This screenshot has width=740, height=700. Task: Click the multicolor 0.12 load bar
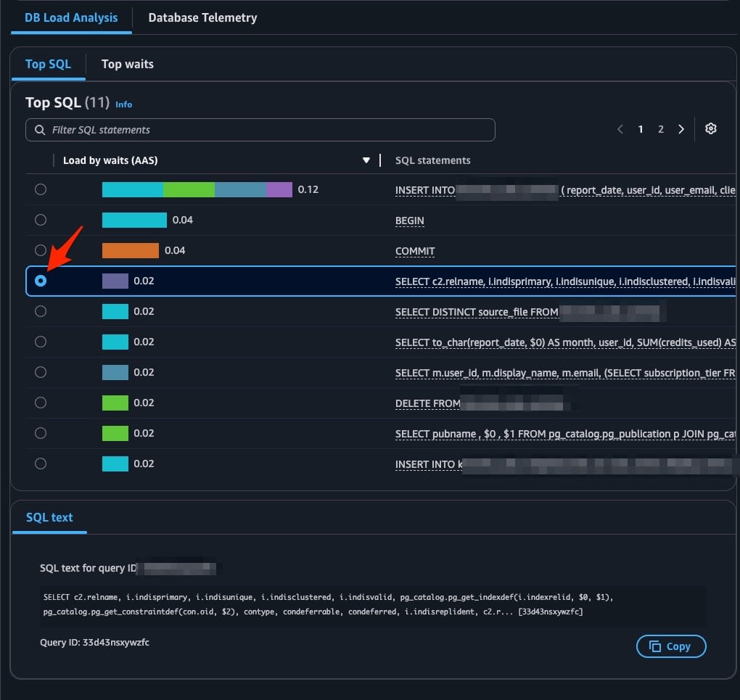pyautogui.click(x=197, y=189)
